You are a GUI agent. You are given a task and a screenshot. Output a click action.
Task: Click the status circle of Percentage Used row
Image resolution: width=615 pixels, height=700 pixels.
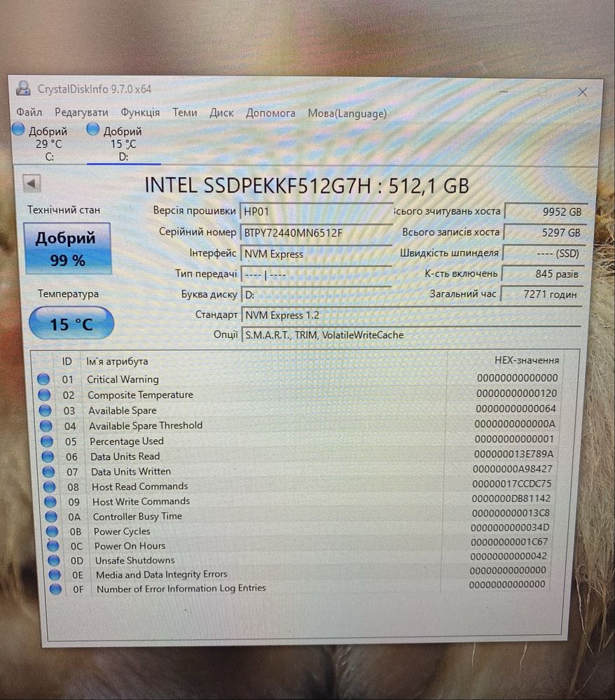click(x=47, y=441)
